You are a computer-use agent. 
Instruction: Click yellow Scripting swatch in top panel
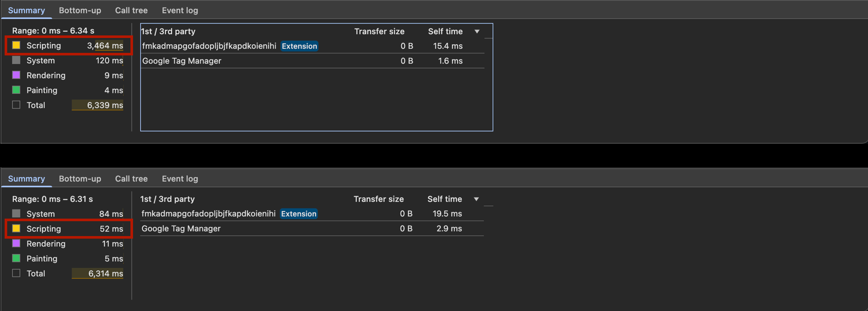click(16, 46)
